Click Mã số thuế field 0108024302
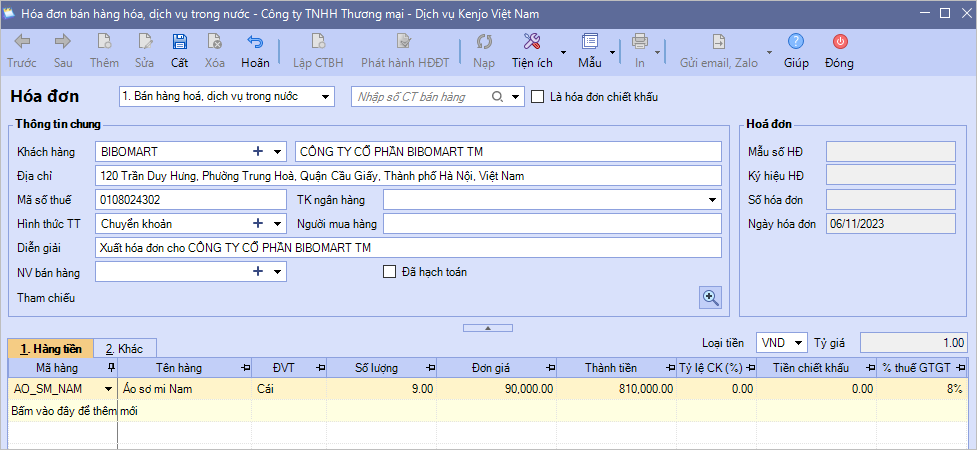 (x=191, y=200)
